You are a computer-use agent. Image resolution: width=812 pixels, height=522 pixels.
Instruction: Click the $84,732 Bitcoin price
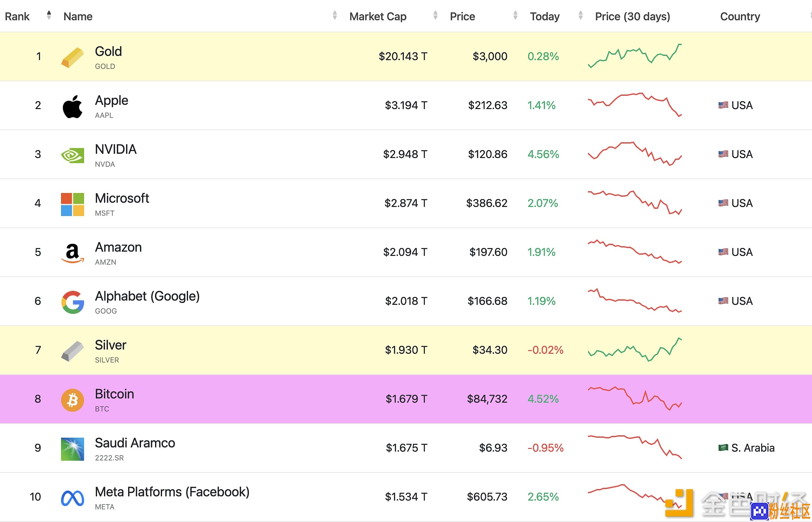click(x=487, y=399)
